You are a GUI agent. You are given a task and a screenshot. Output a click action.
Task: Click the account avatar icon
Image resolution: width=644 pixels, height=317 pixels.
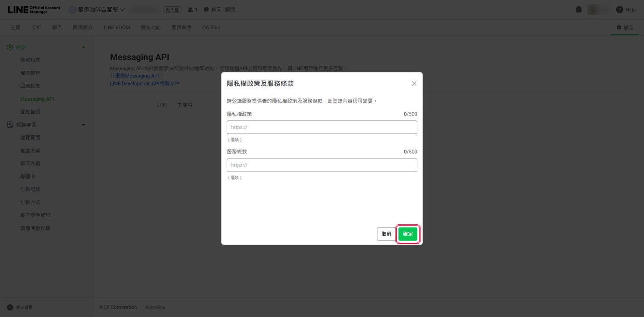(72, 9)
